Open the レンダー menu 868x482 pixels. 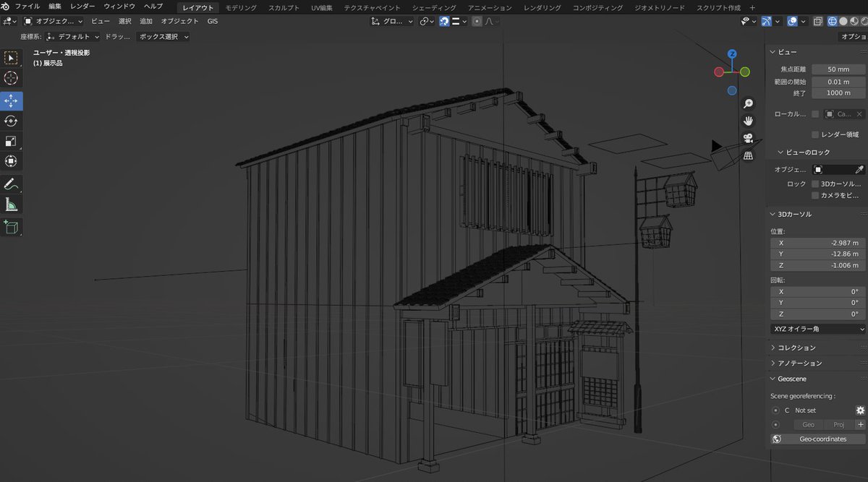point(82,7)
